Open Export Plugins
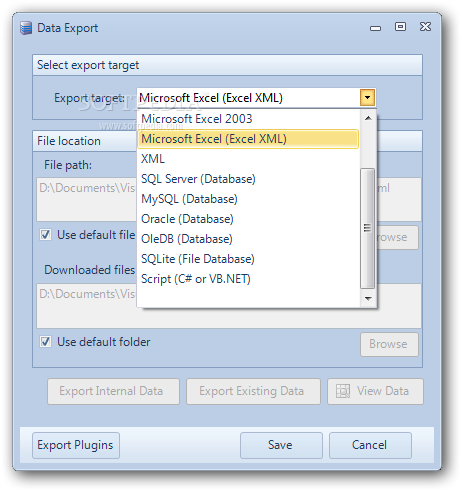The image size is (462, 491). pos(76,445)
